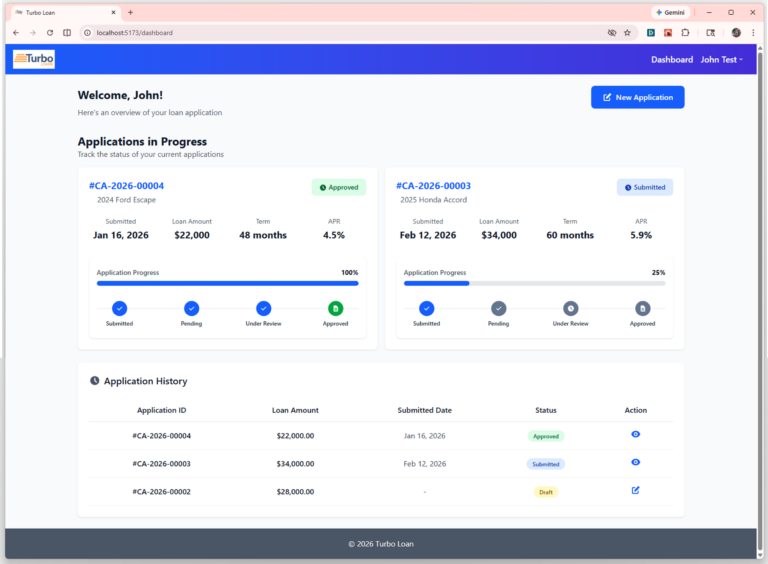Toggle the browser side panel button
The height and width of the screenshot is (564, 768).
click(67, 32)
